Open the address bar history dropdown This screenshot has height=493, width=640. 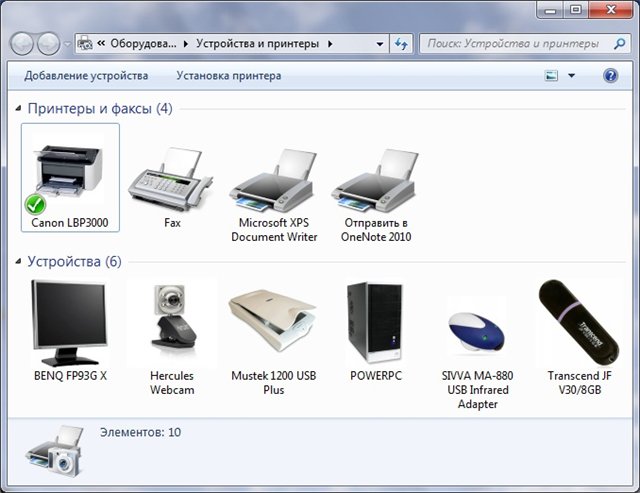[x=380, y=44]
